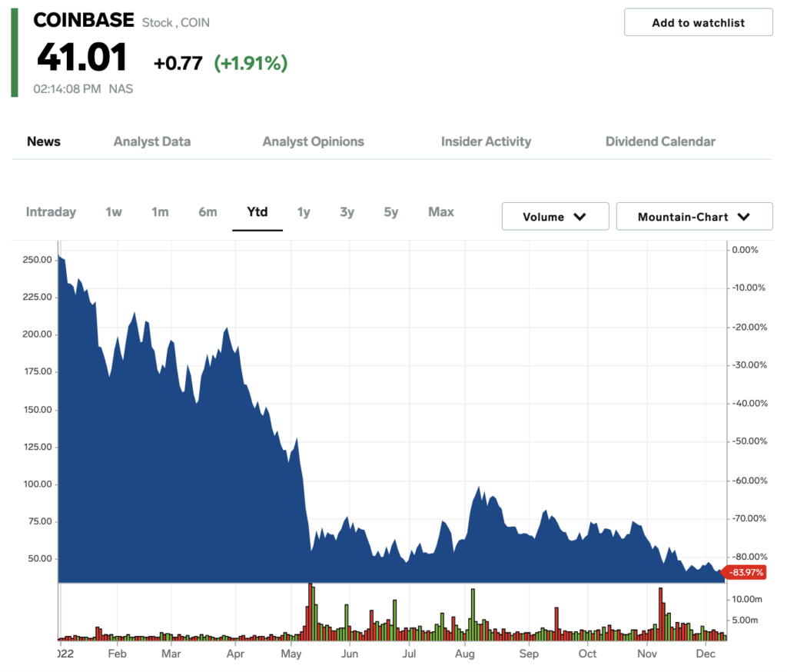The height and width of the screenshot is (672, 787).
Task: Click the red -83.97% price marker
Action: 745,573
